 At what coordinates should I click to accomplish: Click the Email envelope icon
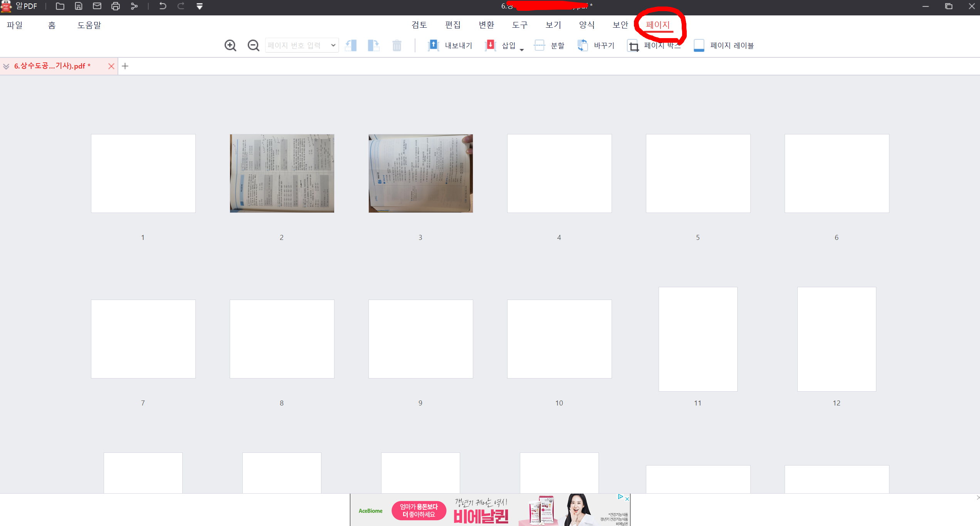pyautogui.click(x=97, y=6)
